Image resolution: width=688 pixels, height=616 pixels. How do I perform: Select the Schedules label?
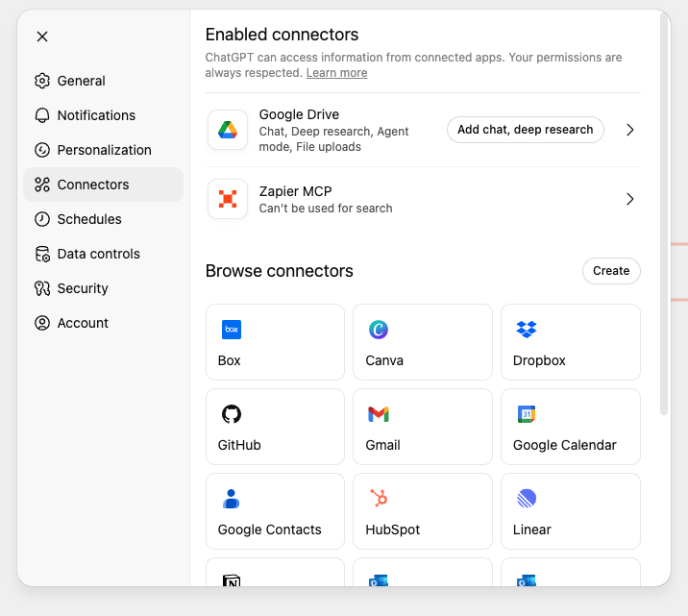click(89, 219)
